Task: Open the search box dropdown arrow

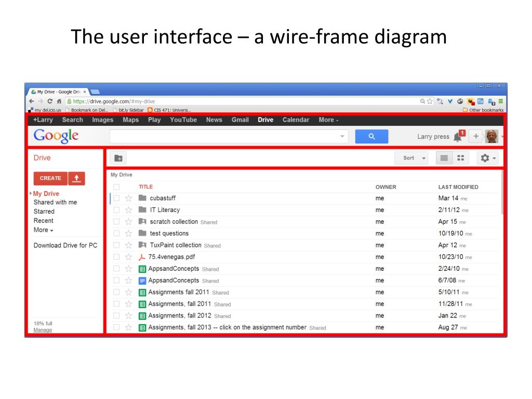Action: pos(342,137)
